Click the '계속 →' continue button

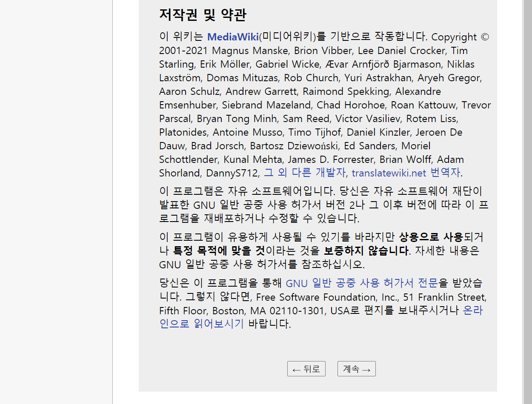click(357, 369)
